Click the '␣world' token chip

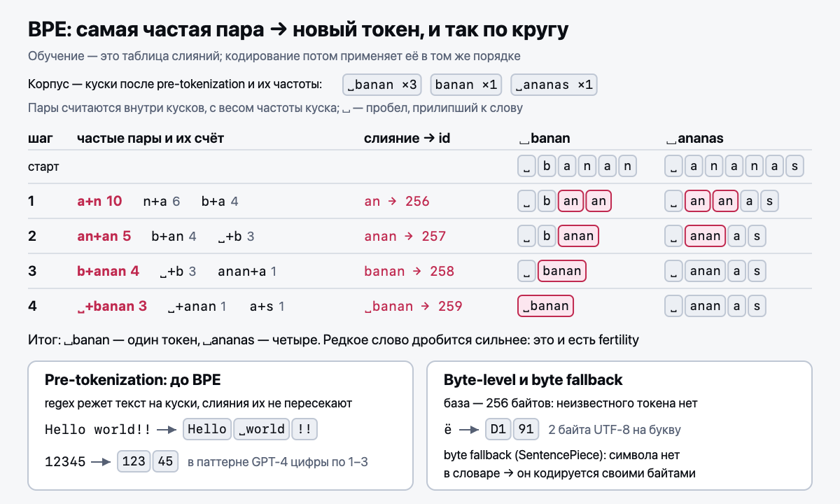(261, 429)
